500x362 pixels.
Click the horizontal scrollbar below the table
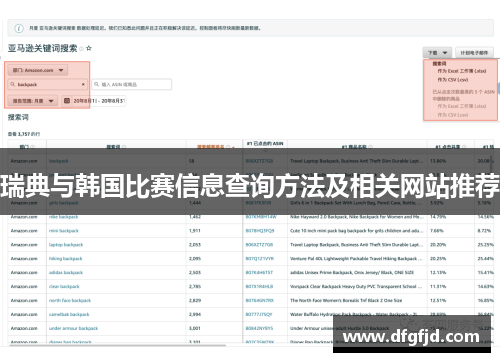point(118,345)
